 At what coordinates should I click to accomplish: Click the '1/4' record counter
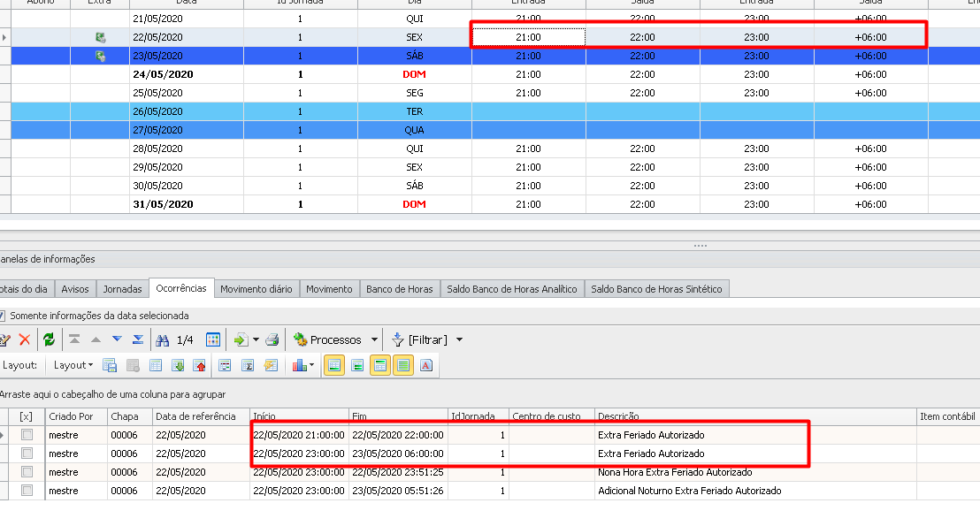[185, 339]
